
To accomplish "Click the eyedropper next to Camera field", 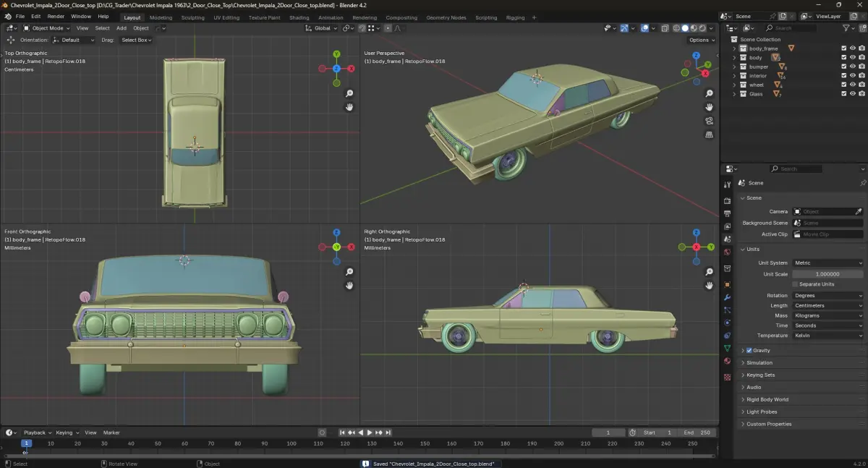I will coord(859,211).
